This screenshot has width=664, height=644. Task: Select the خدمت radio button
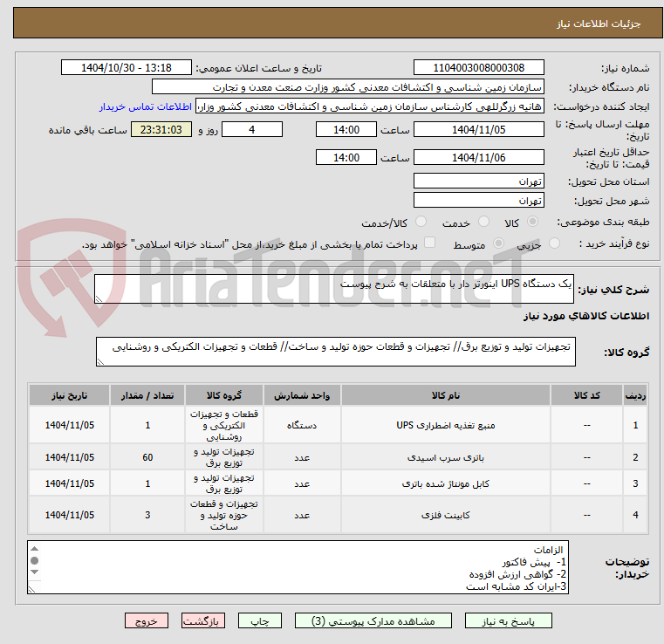pos(483,222)
